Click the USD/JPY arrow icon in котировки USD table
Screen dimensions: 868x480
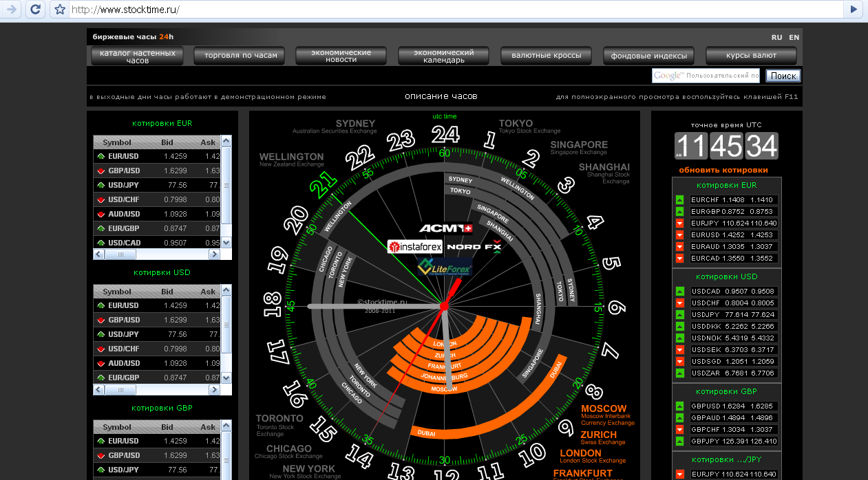click(x=100, y=334)
